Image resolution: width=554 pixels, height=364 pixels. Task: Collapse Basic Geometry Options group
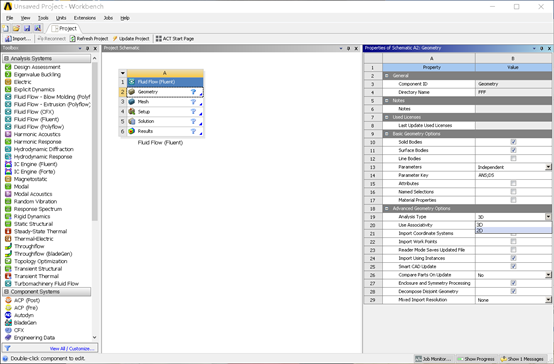point(387,134)
